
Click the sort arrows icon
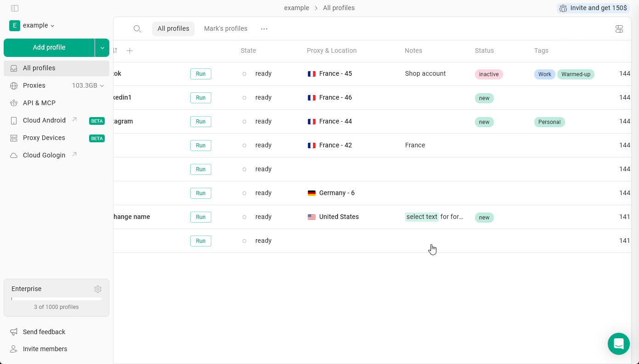115,50
